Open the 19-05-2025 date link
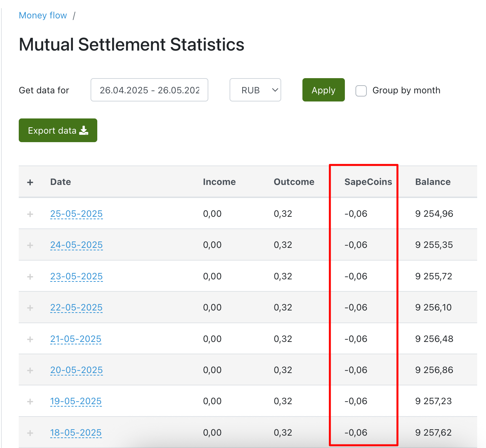The image size is (486, 448). pyautogui.click(x=76, y=401)
